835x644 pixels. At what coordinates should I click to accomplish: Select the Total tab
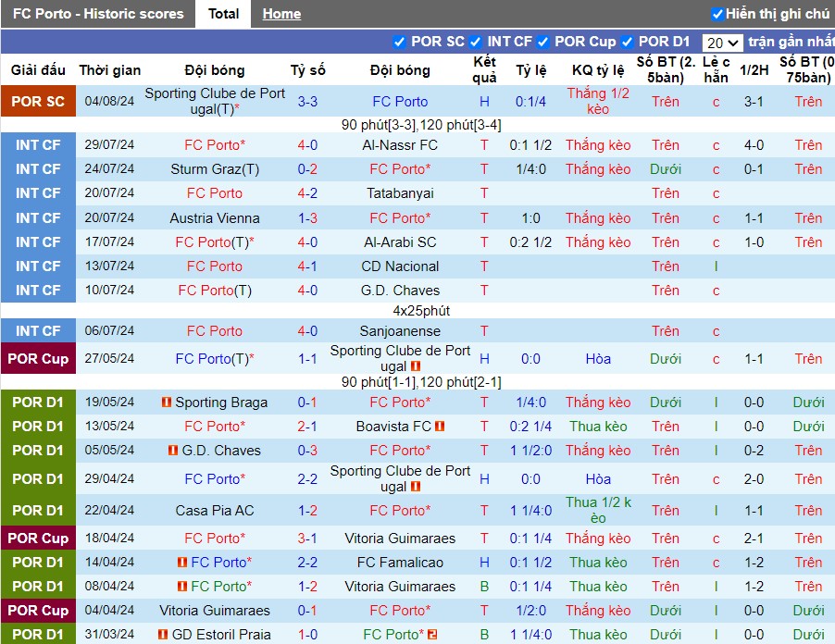(x=223, y=14)
